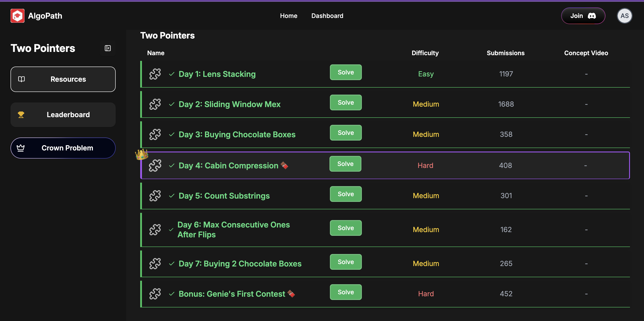Open the Dashboard menu item
This screenshot has width=644, height=321.
327,16
